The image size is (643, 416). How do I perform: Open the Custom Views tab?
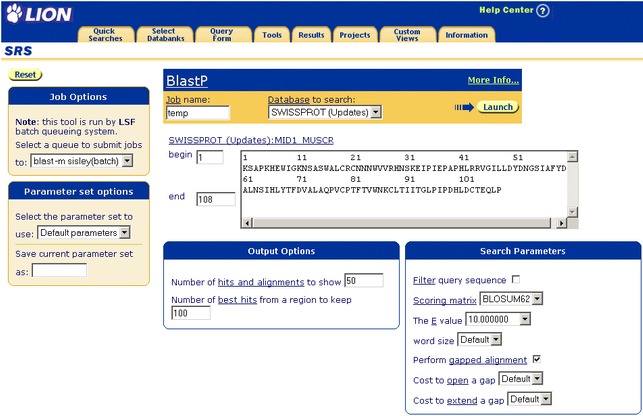[x=408, y=34]
